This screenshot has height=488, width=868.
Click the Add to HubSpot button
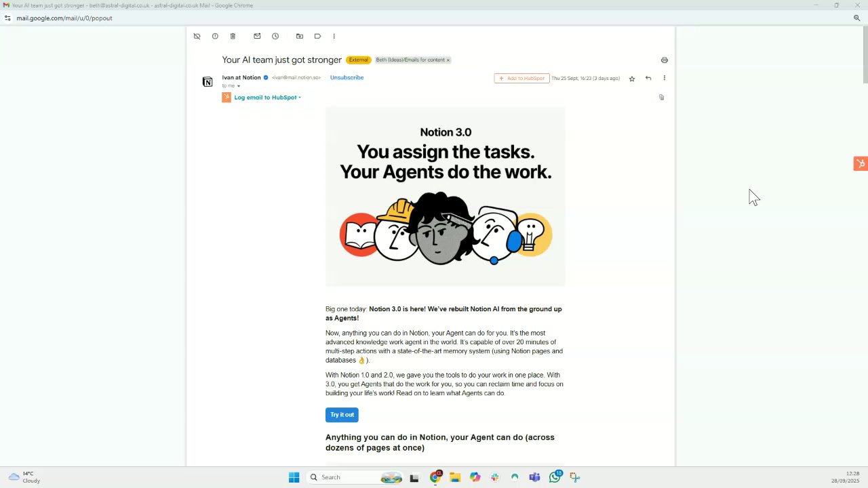point(521,78)
